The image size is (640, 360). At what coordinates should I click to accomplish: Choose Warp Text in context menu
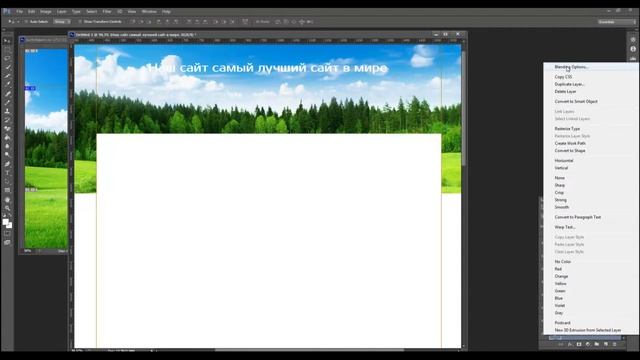pyautogui.click(x=565, y=227)
